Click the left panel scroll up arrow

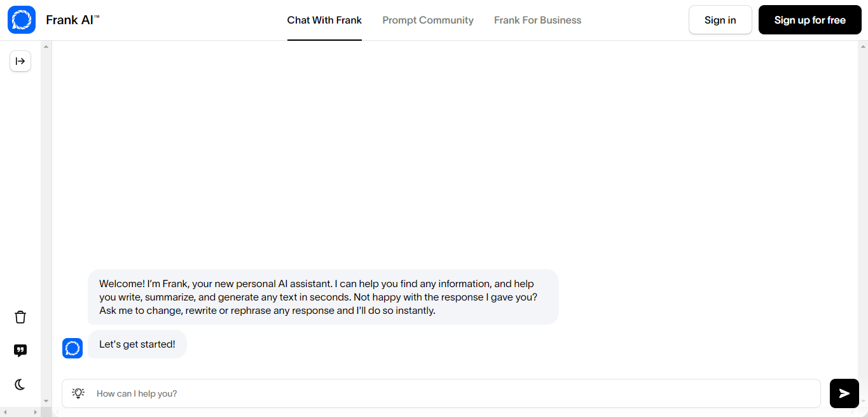click(46, 46)
